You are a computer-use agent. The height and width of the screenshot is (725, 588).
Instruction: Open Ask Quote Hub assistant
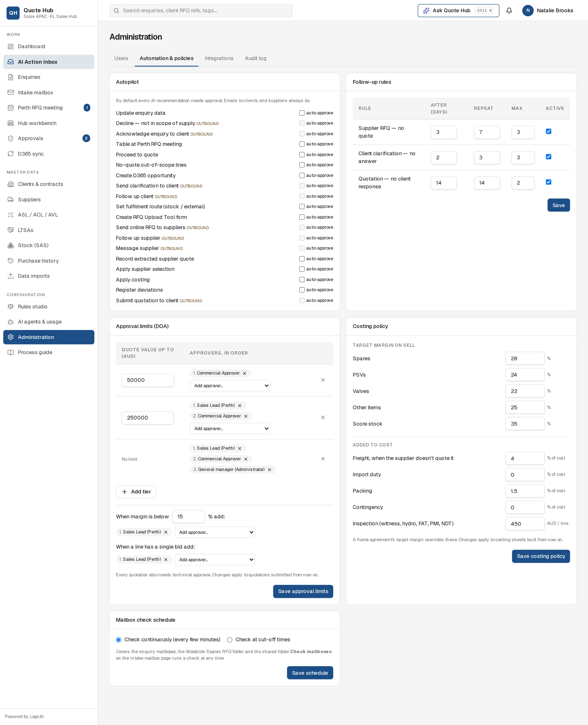(x=458, y=11)
